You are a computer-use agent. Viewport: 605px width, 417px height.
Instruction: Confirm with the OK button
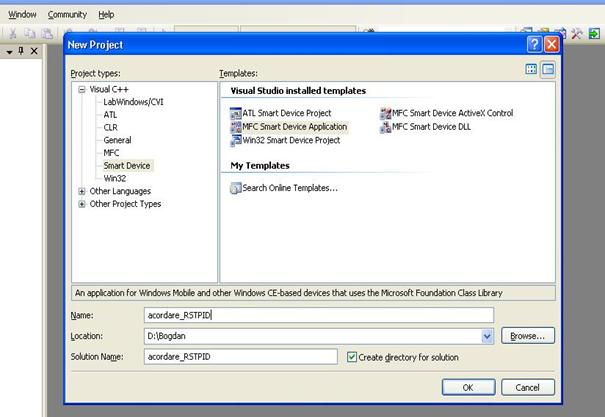(468, 387)
